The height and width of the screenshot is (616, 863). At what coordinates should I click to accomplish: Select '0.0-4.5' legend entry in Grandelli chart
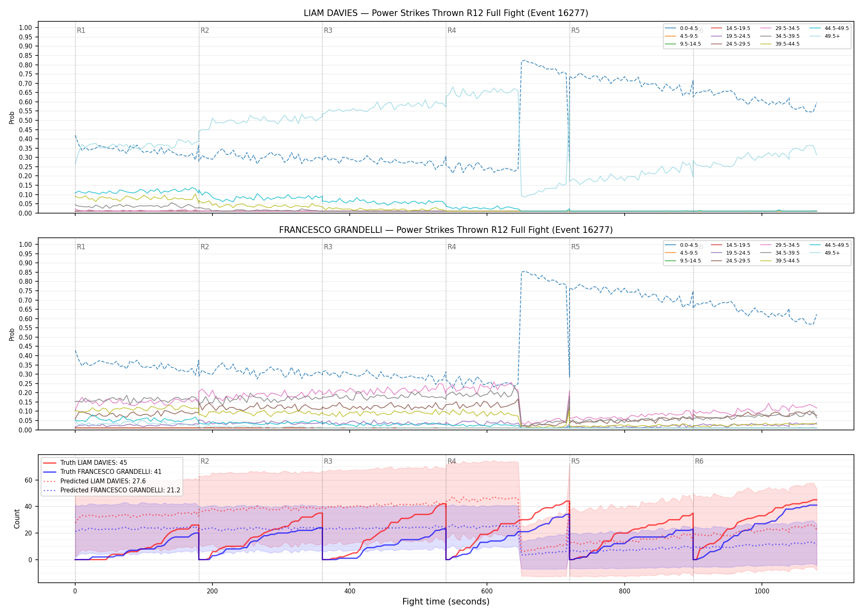682,245
